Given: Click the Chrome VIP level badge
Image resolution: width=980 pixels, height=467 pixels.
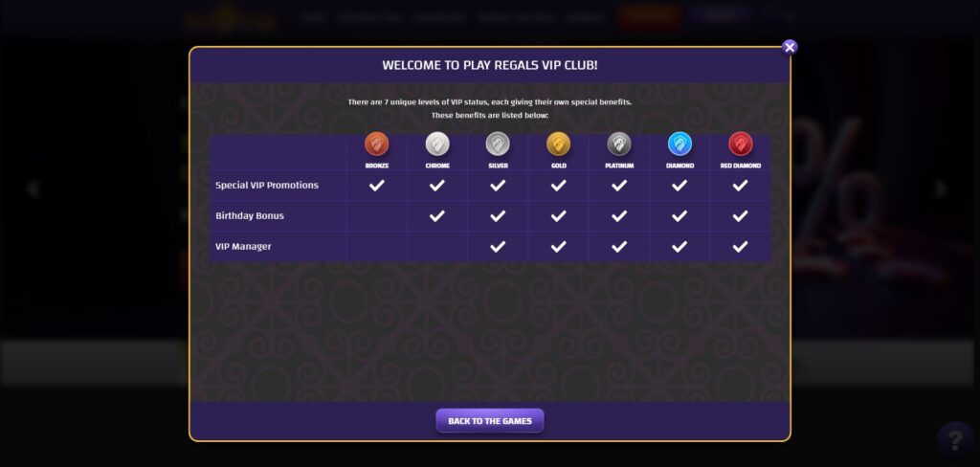Looking at the screenshot, I should click(x=437, y=145).
